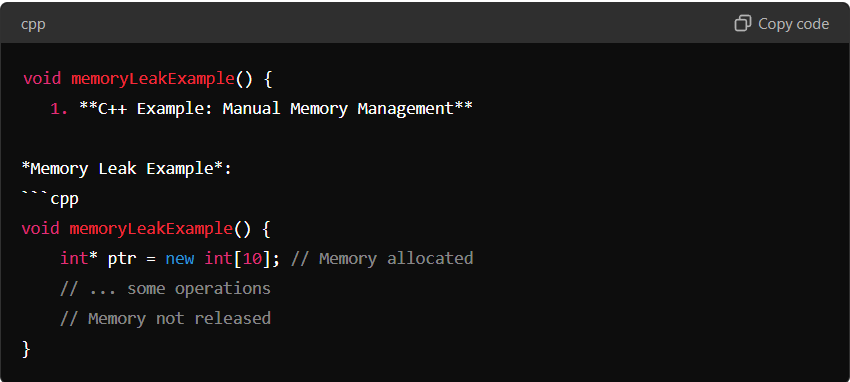Click the "int*" type declaration
850x382 pixels.
tap(79, 258)
